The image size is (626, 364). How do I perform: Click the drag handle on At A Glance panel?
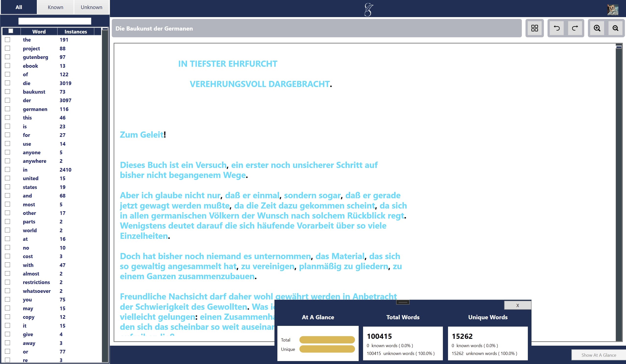point(403,302)
